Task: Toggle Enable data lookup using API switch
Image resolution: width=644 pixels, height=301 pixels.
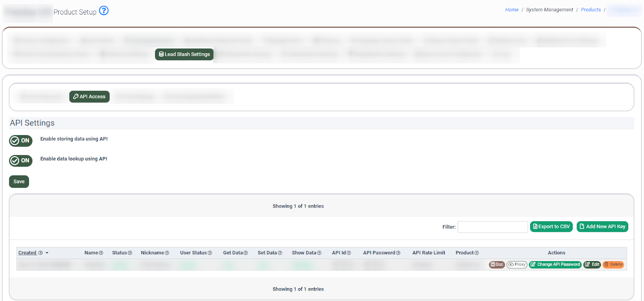Action: click(x=21, y=161)
